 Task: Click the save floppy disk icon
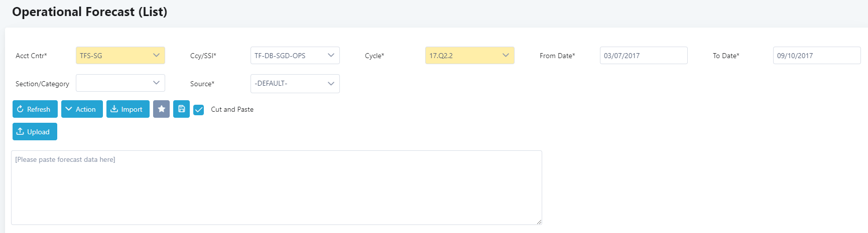(x=181, y=109)
